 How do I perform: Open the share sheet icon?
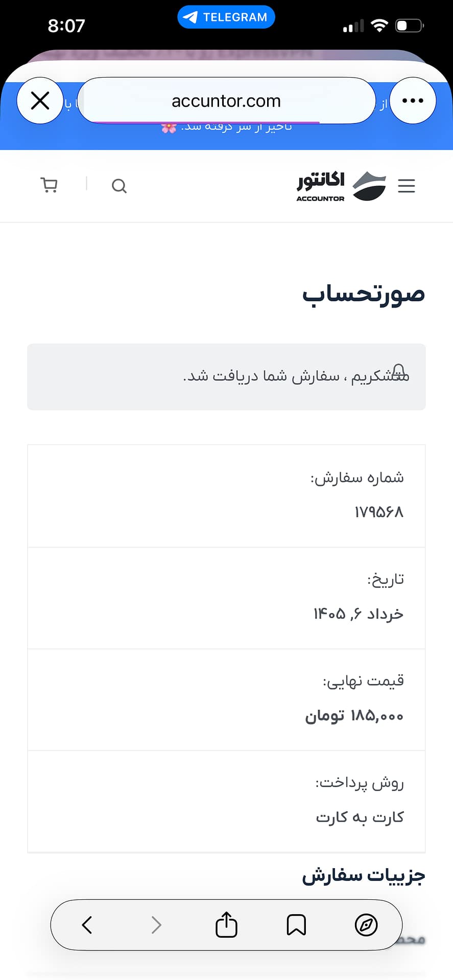click(x=226, y=924)
